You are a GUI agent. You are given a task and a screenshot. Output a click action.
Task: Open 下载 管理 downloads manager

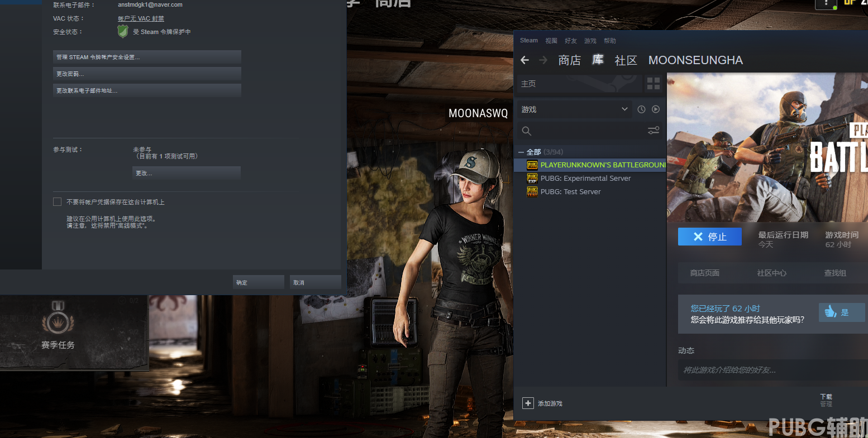[x=826, y=400]
